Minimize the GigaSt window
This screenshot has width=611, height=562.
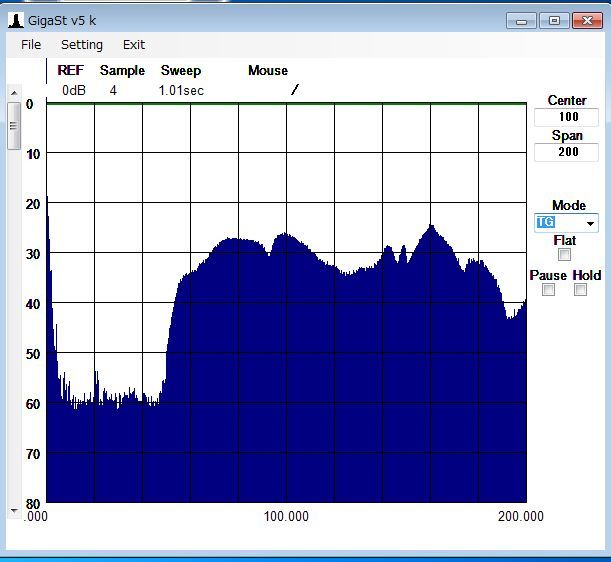click(521, 21)
